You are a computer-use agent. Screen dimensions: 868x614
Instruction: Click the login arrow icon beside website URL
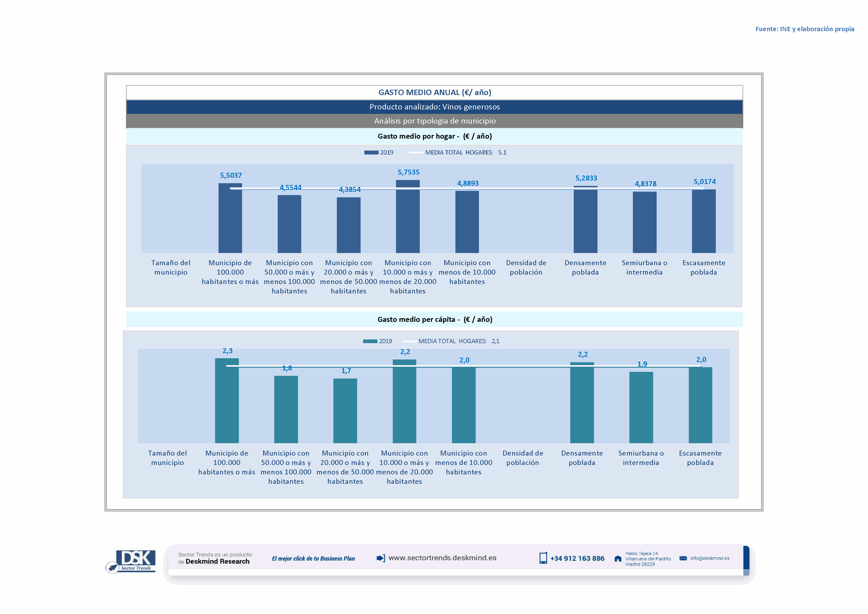coord(381,558)
